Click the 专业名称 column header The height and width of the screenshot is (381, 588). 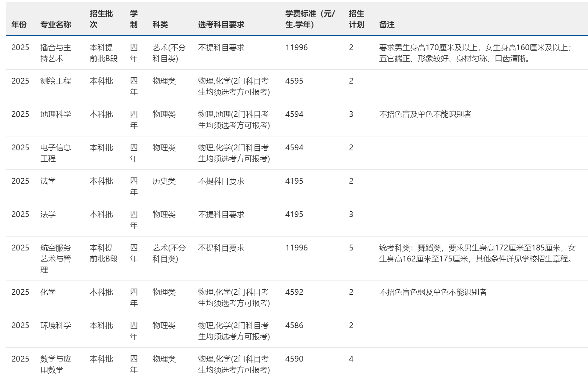55,25
